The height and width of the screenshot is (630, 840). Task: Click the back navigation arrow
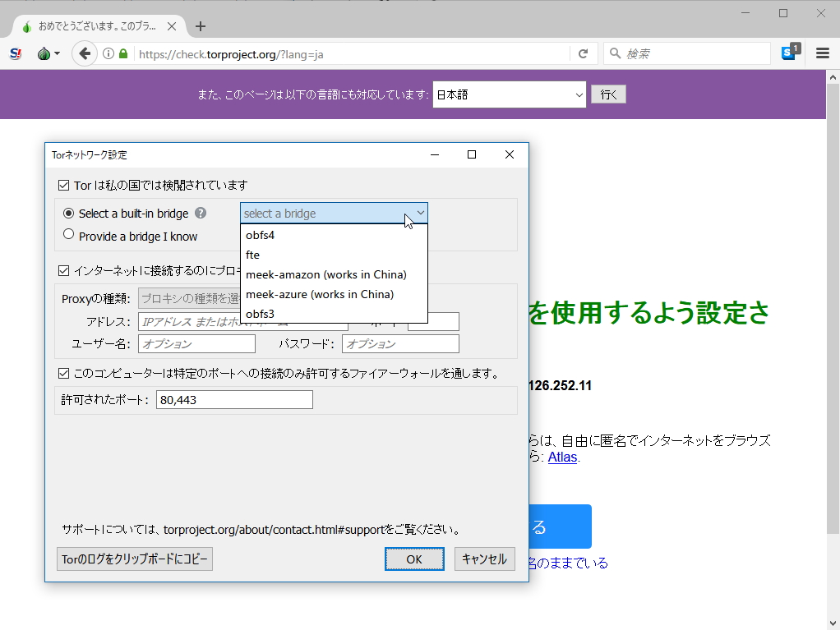point(85,53)
